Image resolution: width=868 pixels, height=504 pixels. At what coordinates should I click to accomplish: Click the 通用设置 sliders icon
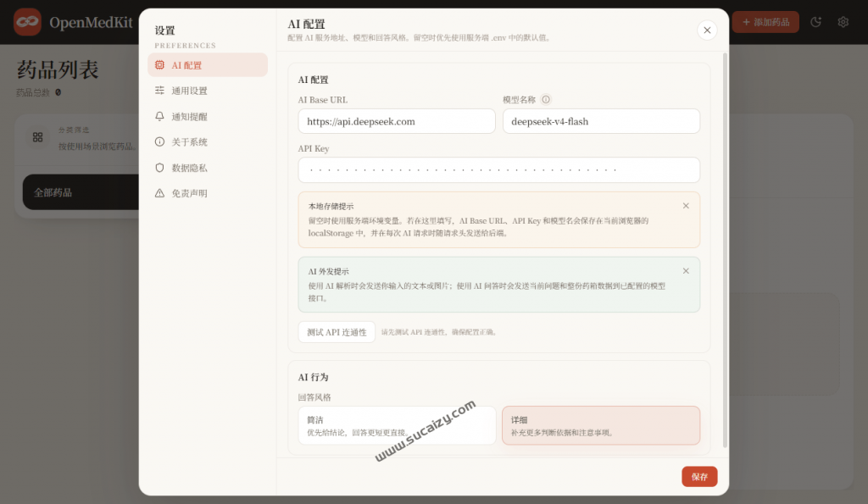(x=159, y=90)
